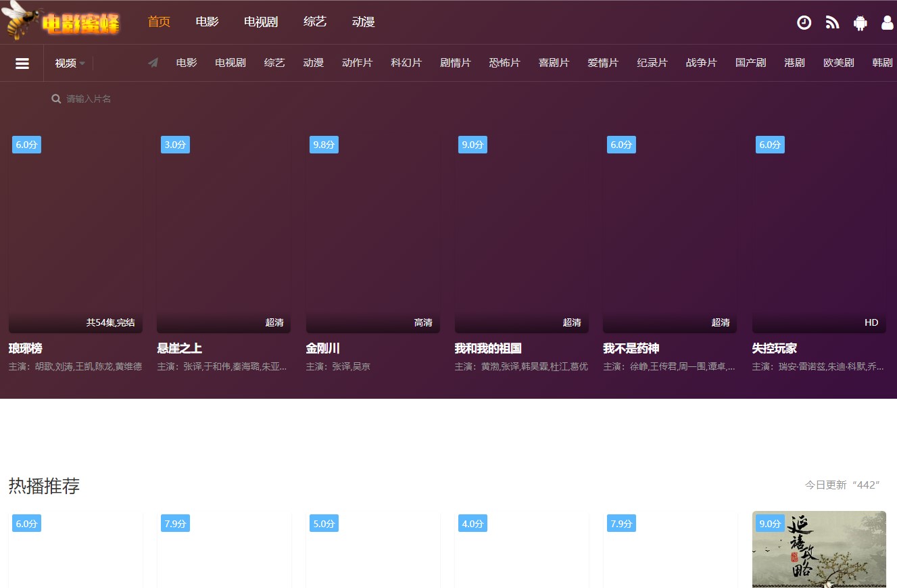Open the hamburger menu icon
This screenshot has height=588, width=897.
point(22,64)
